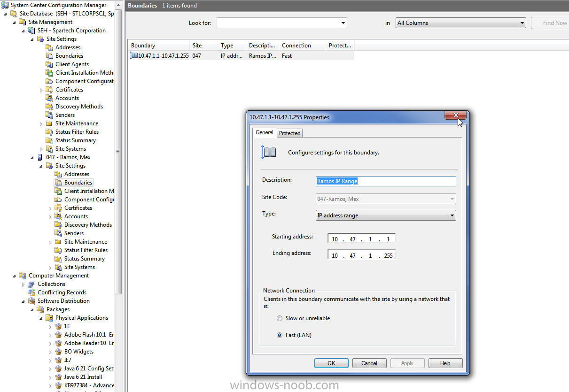Sort by the Site column header

click(x=203, y=46)
